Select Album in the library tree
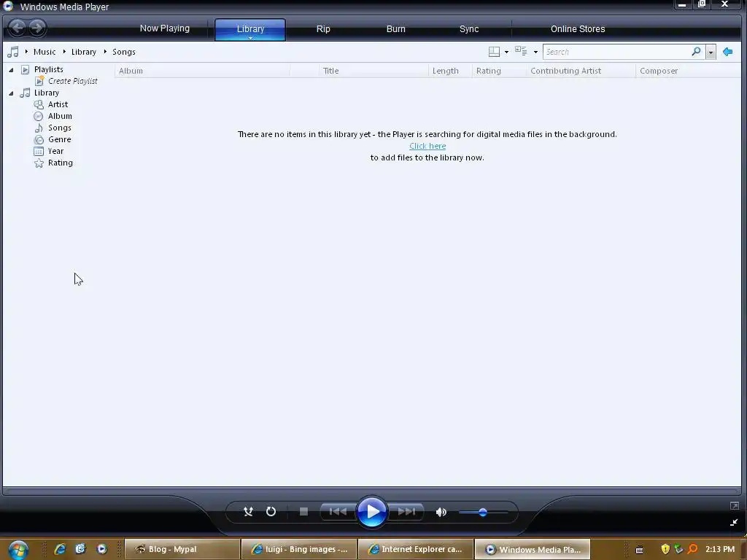The width and height of the screenshot is (747, 560). [60, 116]
